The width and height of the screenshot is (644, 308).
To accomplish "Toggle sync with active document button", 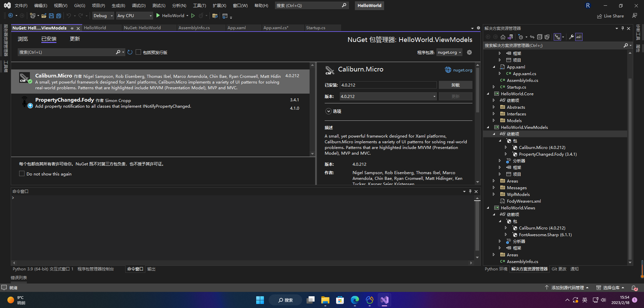I will (x=532, y=37).
